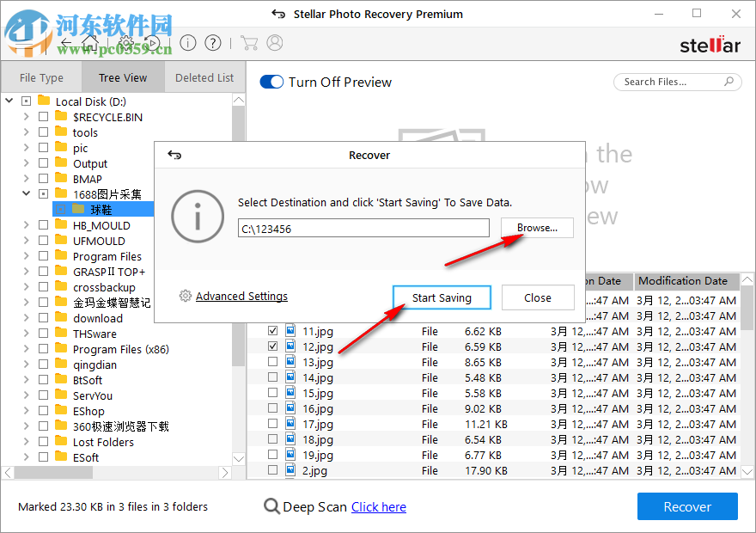
Task: Collapse the Local Disk (D:) tree node
Action: (9, 101)
